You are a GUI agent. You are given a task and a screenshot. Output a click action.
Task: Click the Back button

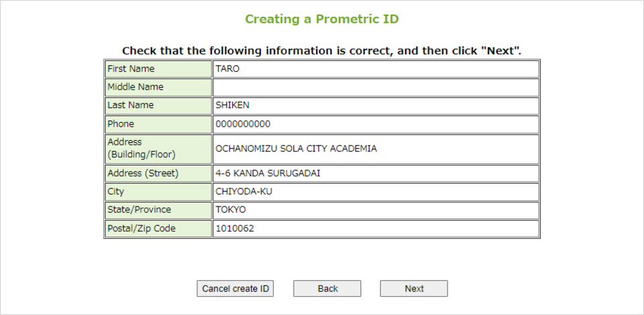[x=327, y=289]
